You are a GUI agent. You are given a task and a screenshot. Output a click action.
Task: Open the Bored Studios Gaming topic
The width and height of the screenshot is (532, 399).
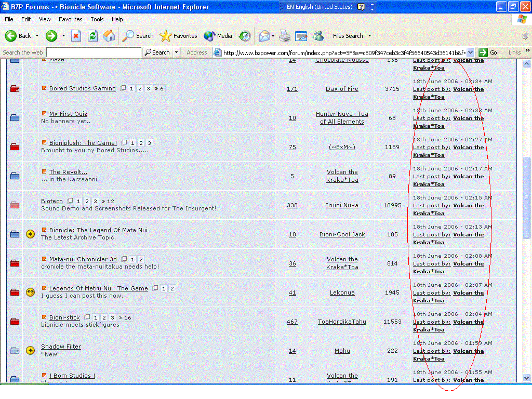82,88
